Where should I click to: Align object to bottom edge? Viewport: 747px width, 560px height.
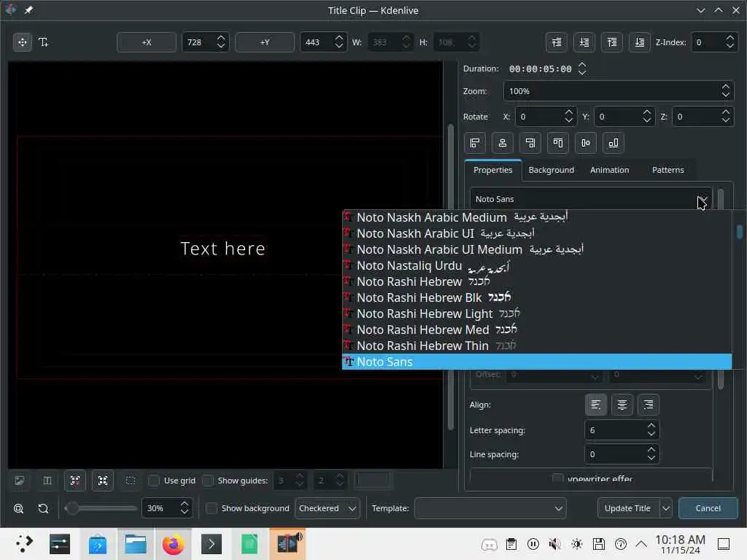tap(613, 143)
